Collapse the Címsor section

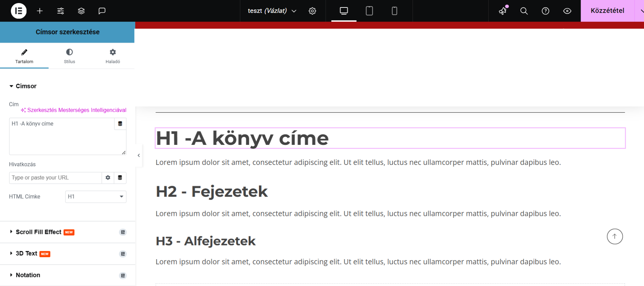pyautogui.click(x=23, y=86)
